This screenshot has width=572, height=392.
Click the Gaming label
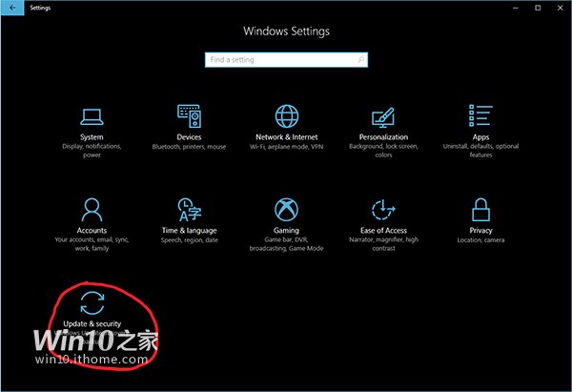click(286, 231)
